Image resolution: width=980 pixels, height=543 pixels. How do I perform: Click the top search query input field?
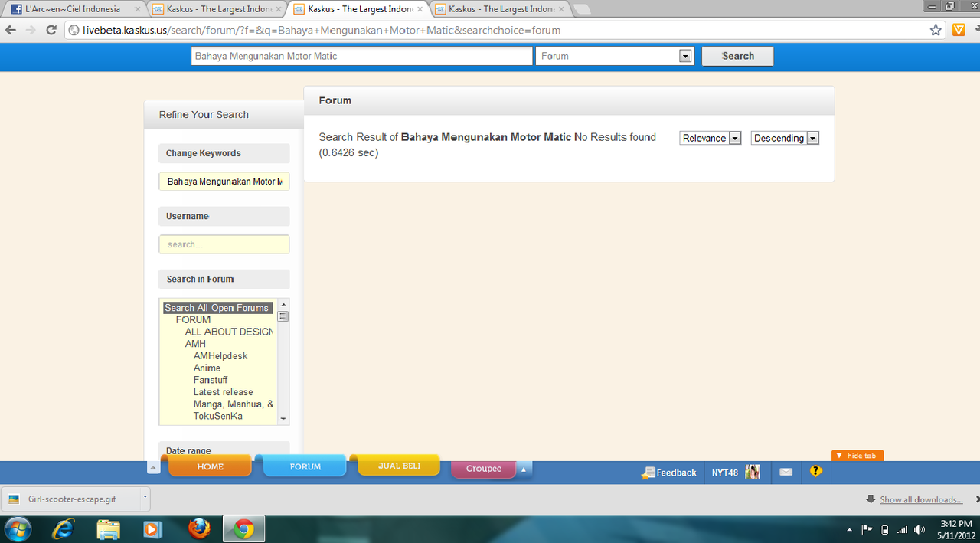[x=361, y=56]
